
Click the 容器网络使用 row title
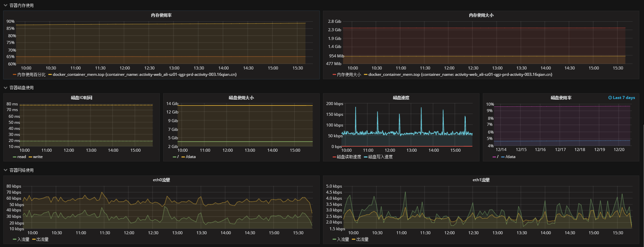tap(21, 170)
